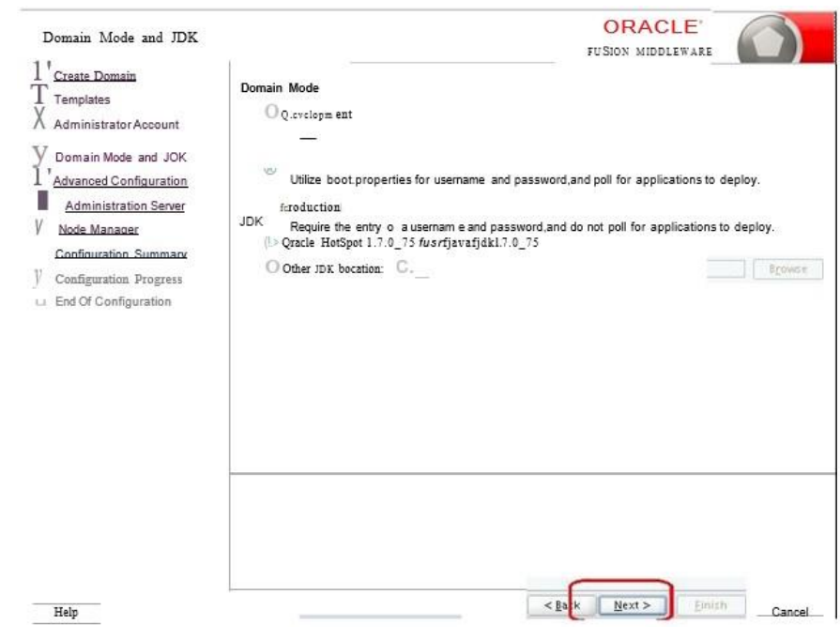Cancel the configuration wizard
Image resolution: width=840 pixels, height=640 pixels.
789,611
